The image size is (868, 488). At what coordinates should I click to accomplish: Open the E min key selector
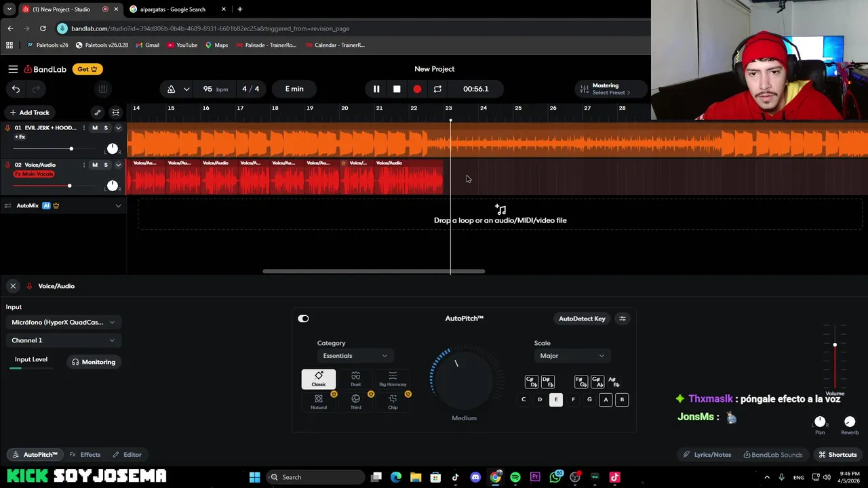294,89
